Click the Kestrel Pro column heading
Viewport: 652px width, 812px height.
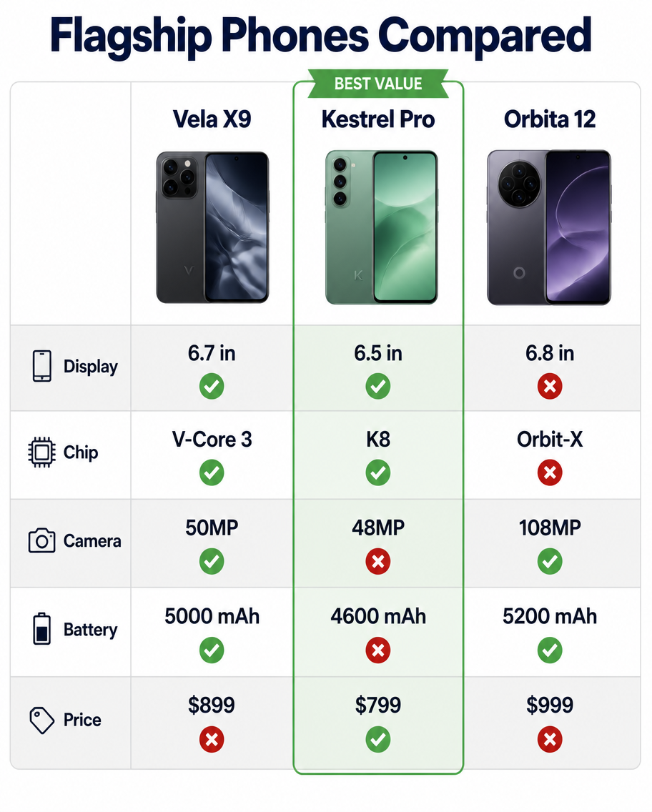coord(378,119)
